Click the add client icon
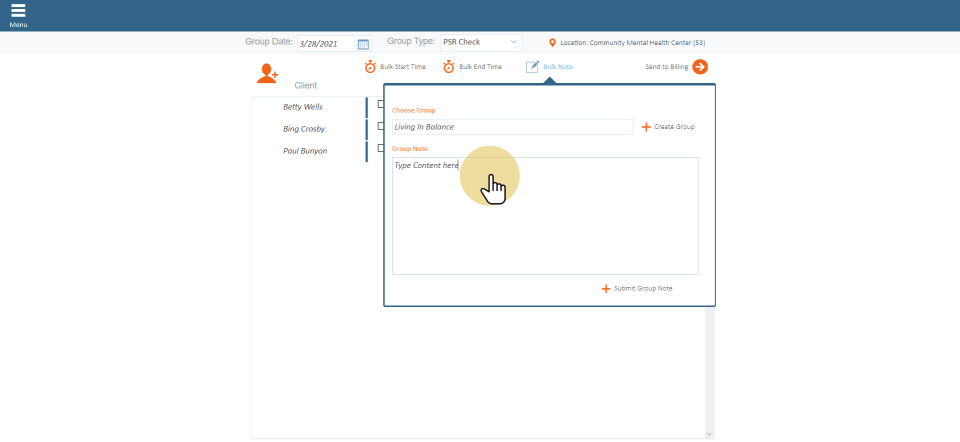Viewport: 960px width, 442px height. (267, 73)
